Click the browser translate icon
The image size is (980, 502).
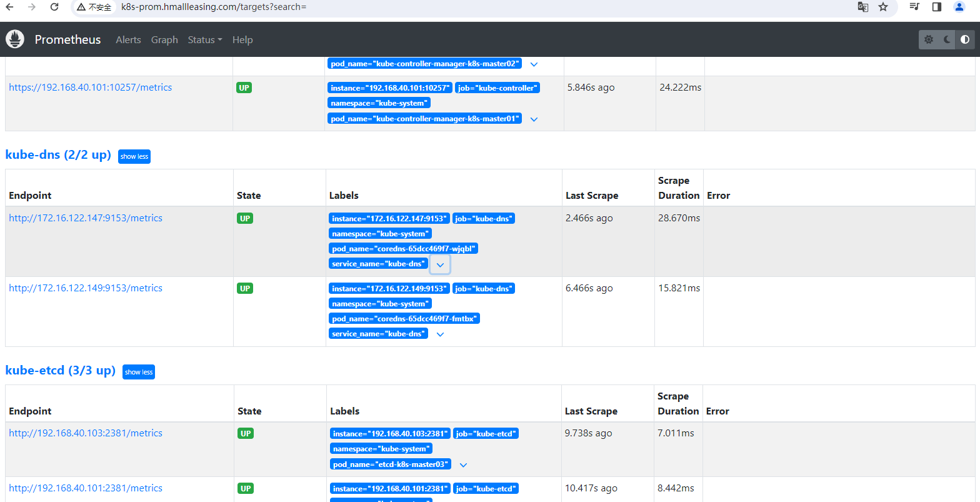click(x=862, y=7)
